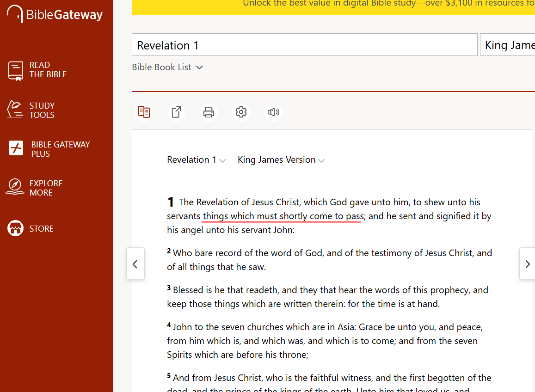Click the Bible Gateway Plus icon
The height and width of the screenshot is (392, 535).
[x=16, y=148]
